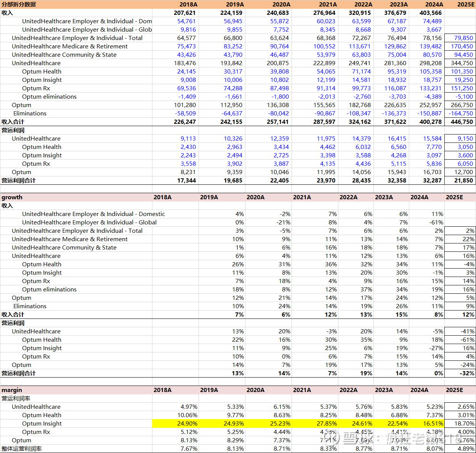Select 2025E Optum Rx revenue 151,250
Image resolution: width=476 pixels, height=453 pixels.
coord(462,88)
